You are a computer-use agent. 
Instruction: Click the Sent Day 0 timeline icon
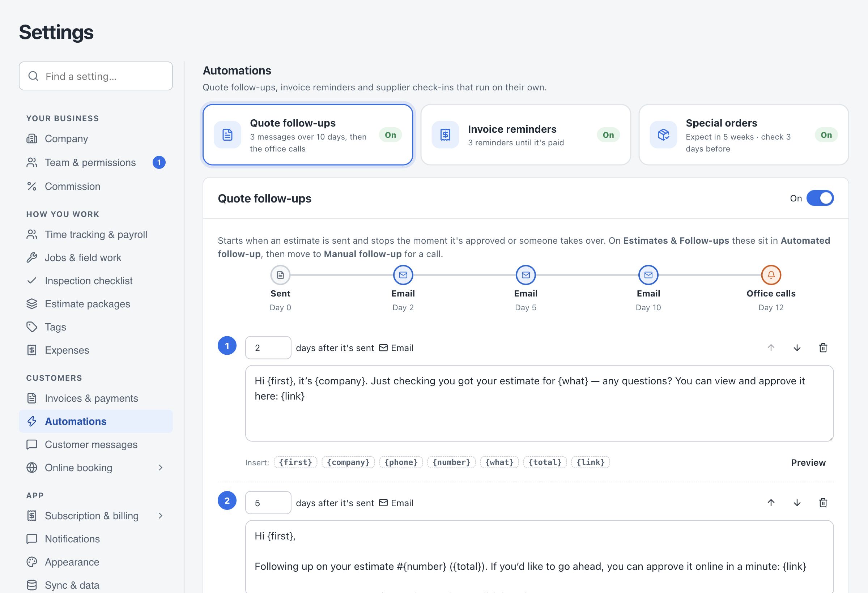[x=280, y=275]
